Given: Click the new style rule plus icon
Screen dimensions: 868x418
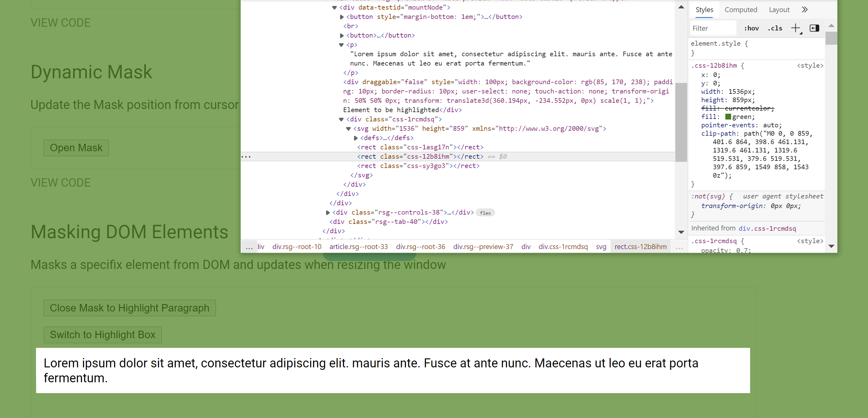Looking at the screenshot, I should (795, 28).
